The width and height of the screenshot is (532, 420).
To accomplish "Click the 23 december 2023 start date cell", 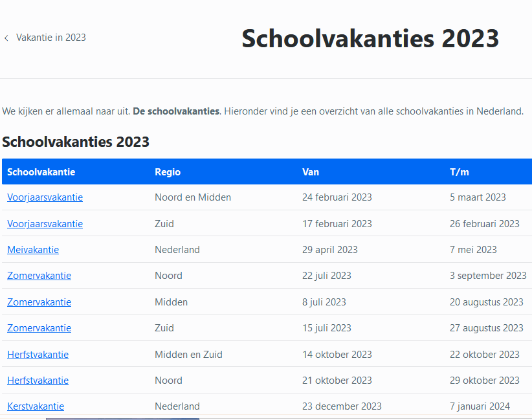I will [x=342, y=406].
